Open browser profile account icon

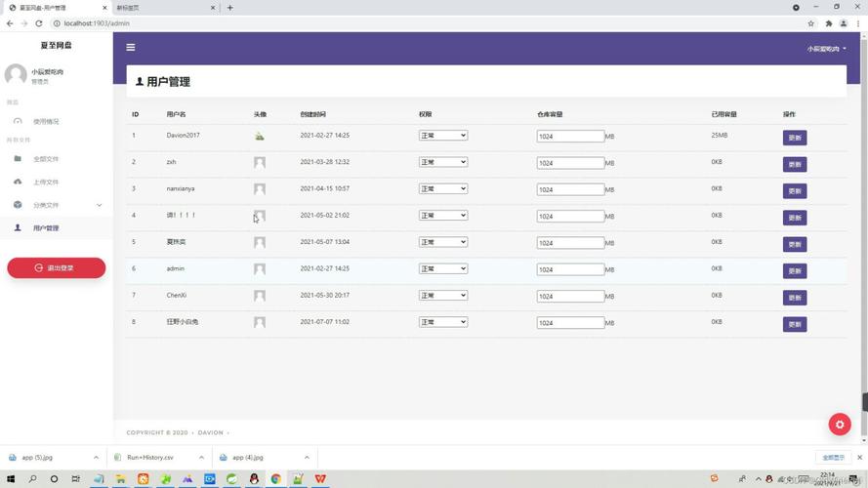pyautogui.click(x=844, y=23)
